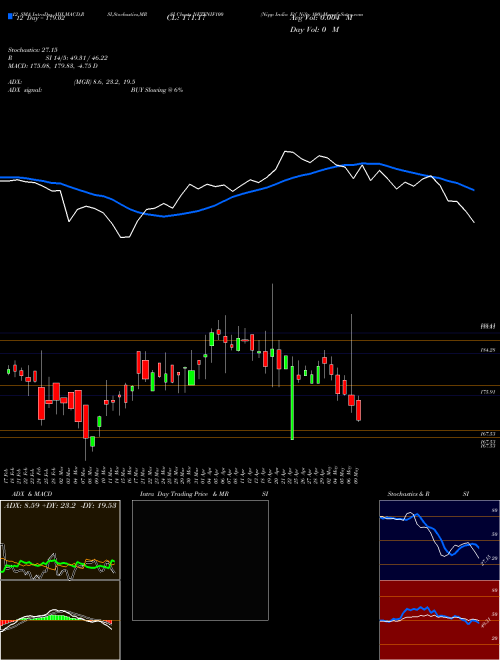Click the 'BUY Slowing @ 6%' signal text
Screen dimensions: 500x660
157,90
